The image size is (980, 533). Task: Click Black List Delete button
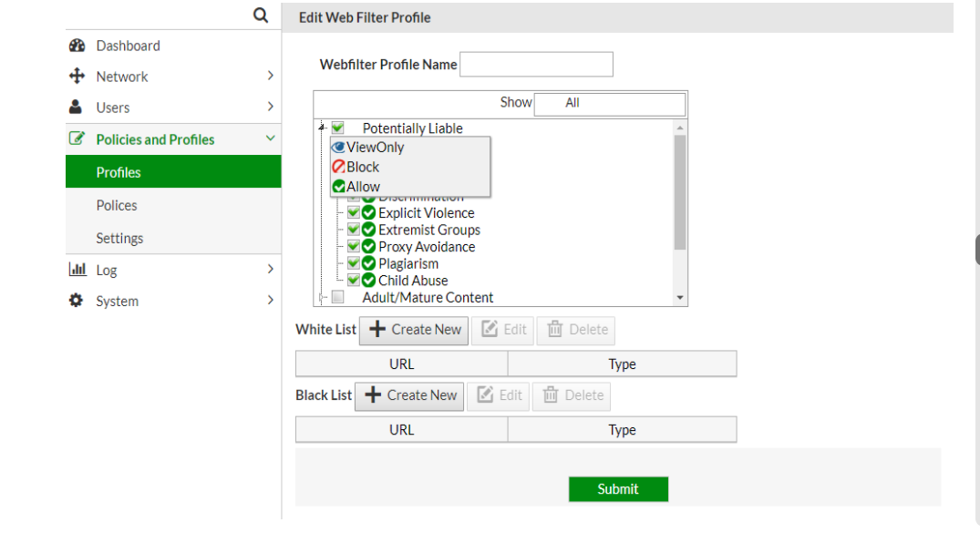click(x=572, y=395)
